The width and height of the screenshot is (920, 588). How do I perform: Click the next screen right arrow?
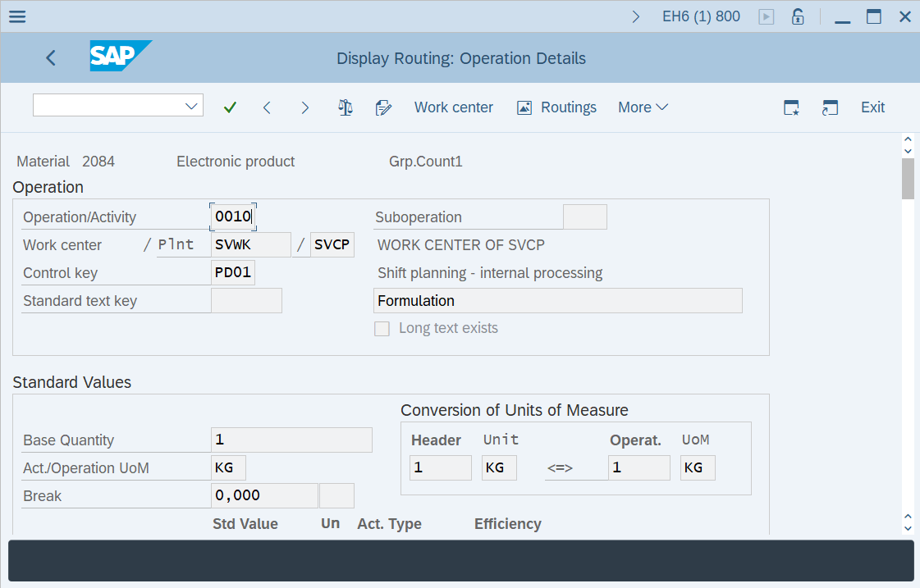pos(304,107)
